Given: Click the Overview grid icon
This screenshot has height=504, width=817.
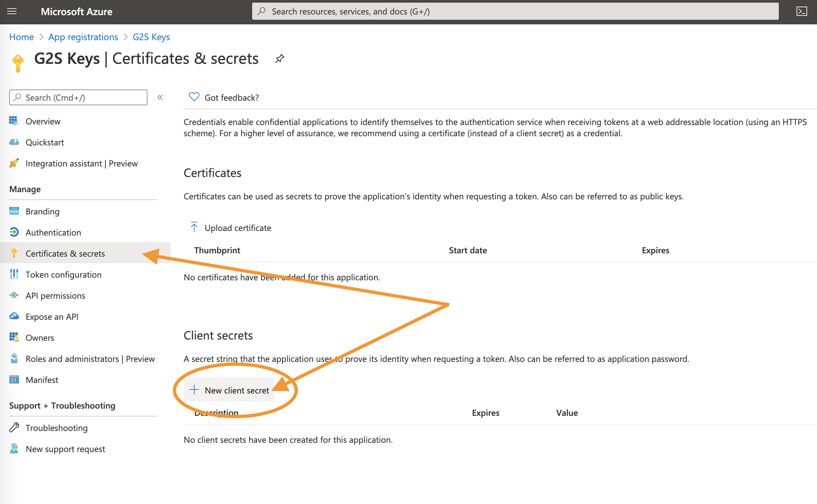Looking at the screenshot, I should [14, 121].
